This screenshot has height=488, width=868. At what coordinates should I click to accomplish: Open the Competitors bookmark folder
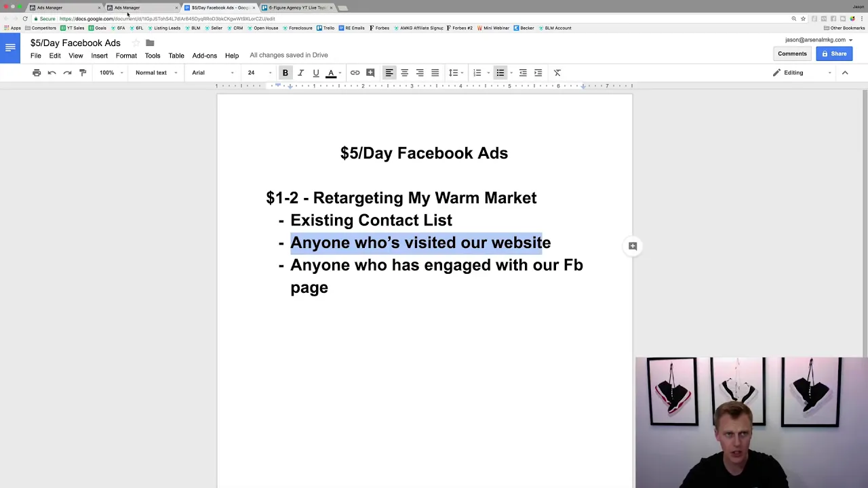[41, 28]
